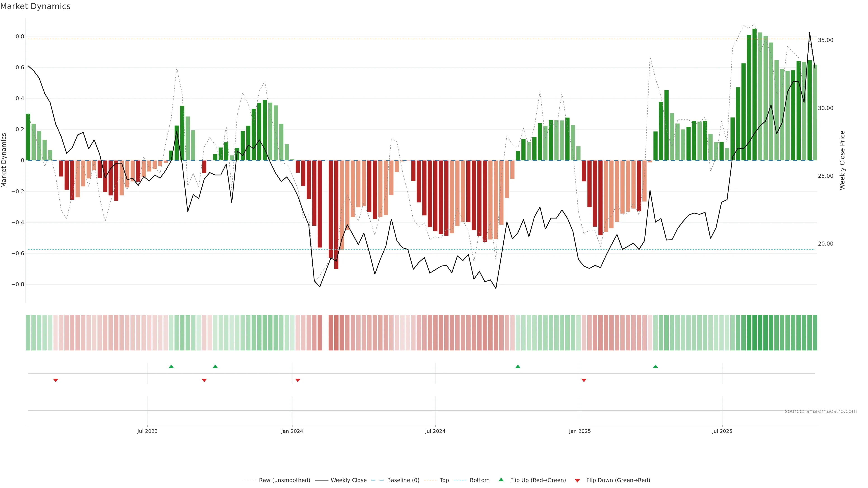Click the Market Dynamics left axis title

tap(4, 160)
